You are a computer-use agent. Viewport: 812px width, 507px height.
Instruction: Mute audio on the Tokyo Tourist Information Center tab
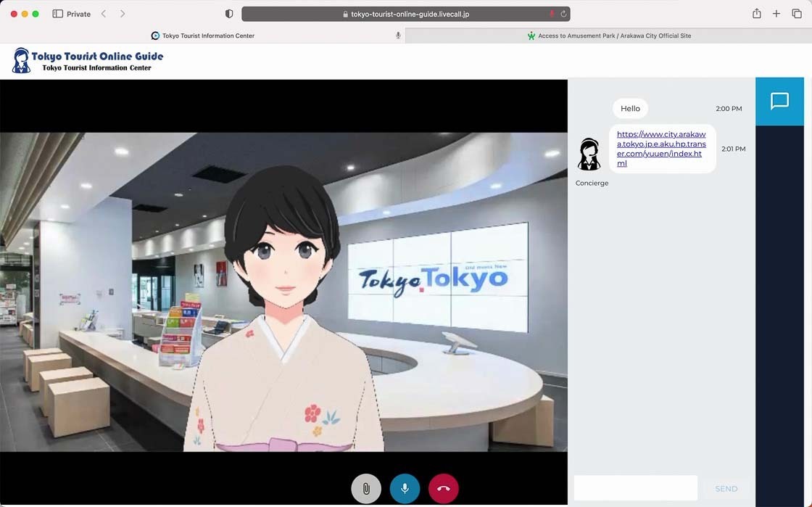point(398,36)
